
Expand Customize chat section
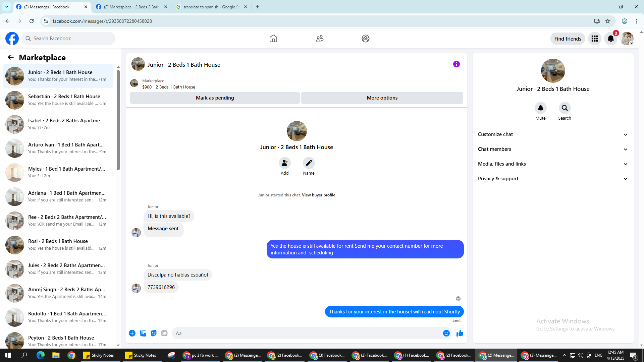click(x=553, y=134)
